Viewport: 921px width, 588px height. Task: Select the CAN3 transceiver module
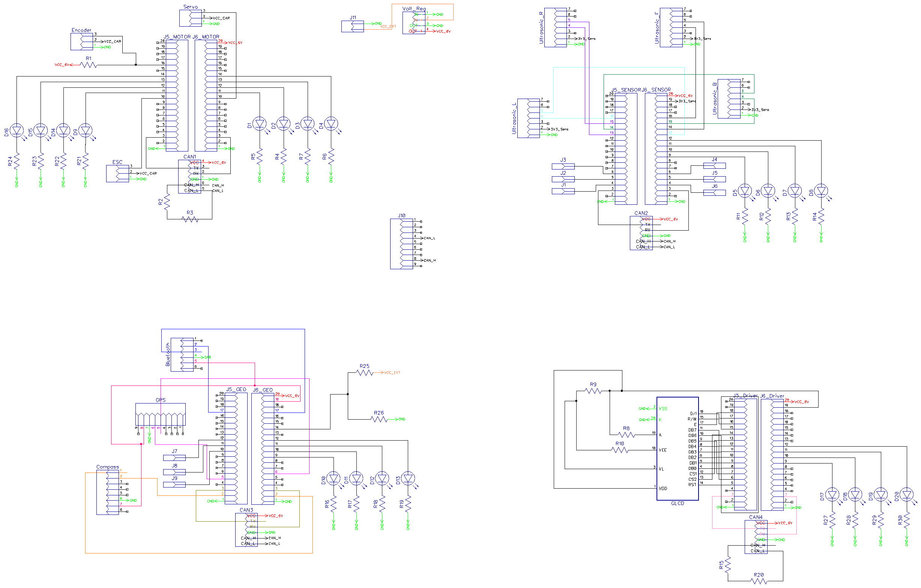tap(246, 530)
